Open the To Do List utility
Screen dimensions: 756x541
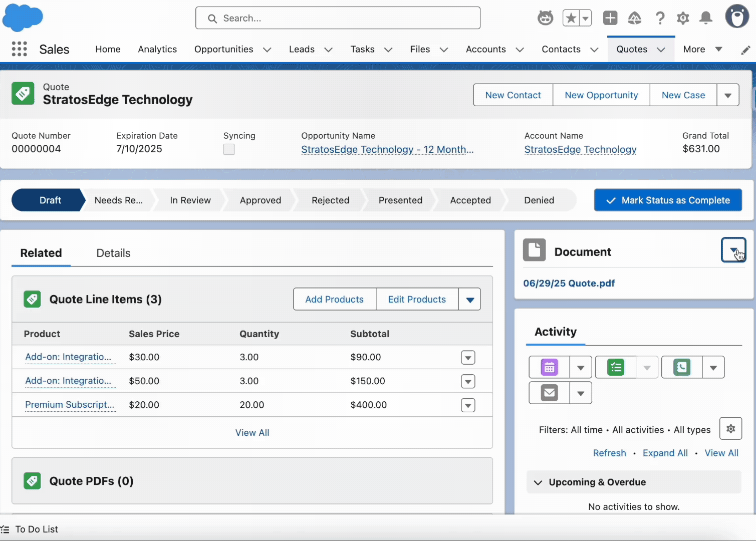click(x=30, y=529)
